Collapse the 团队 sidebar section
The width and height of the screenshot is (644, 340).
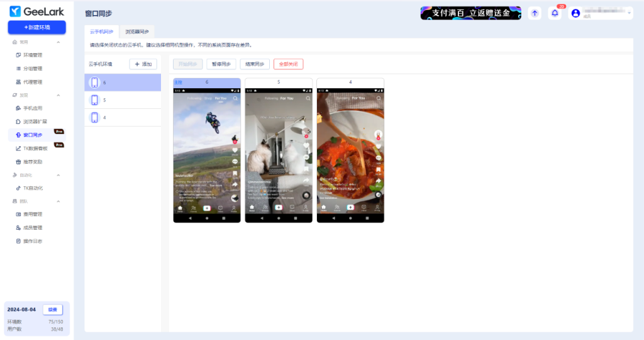[58, 201]
